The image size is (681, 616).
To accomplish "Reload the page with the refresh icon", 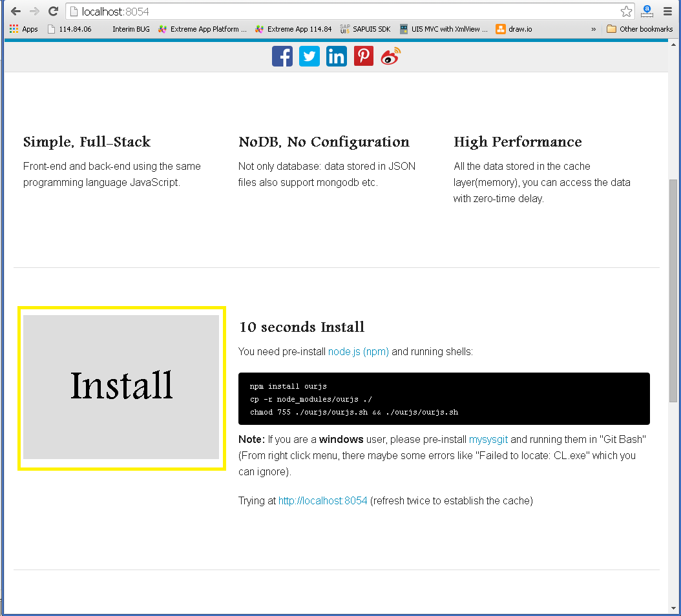I will (x=53, y=11).
